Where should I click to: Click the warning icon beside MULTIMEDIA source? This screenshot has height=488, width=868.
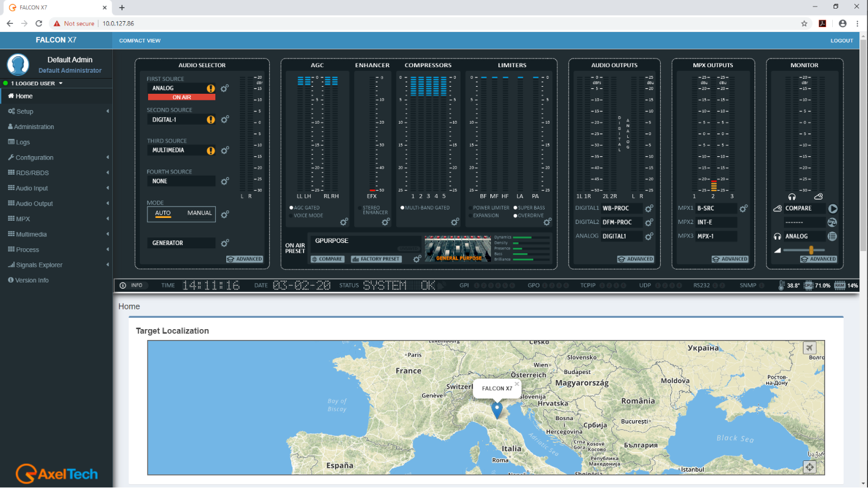coord(210,151)
